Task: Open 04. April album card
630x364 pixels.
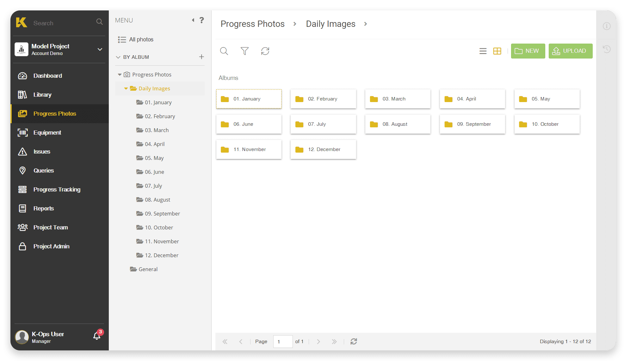Action: tap(472, 99)
